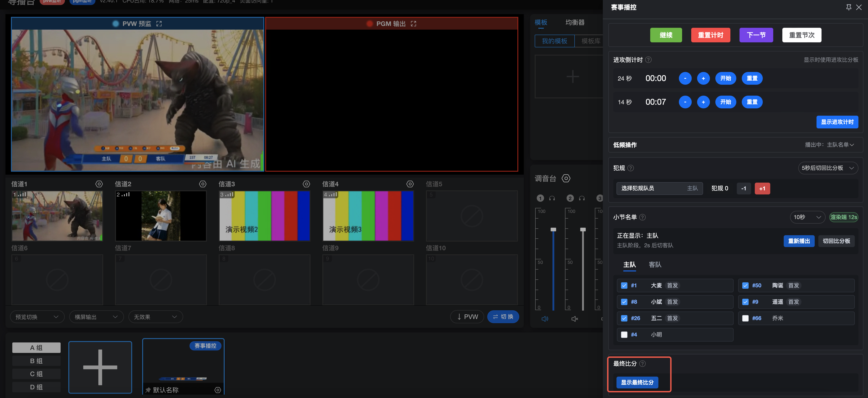Add a new scene in A 组
Viewport: 868px width, 398px height.
[x=100, y=367]
